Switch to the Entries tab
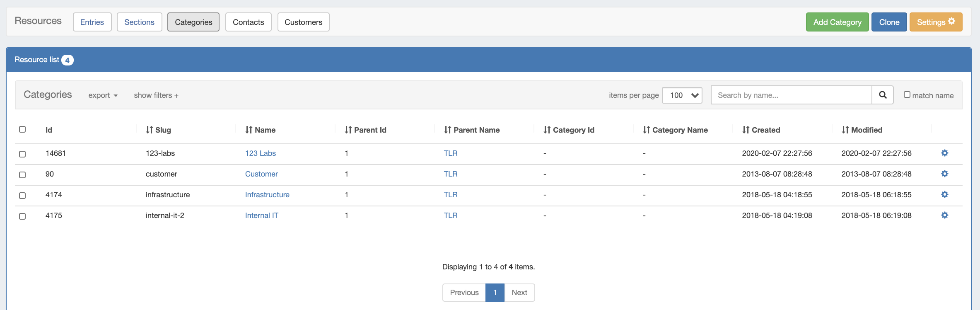Viewport: 980px width, 310px height. (x=92, y=22)
